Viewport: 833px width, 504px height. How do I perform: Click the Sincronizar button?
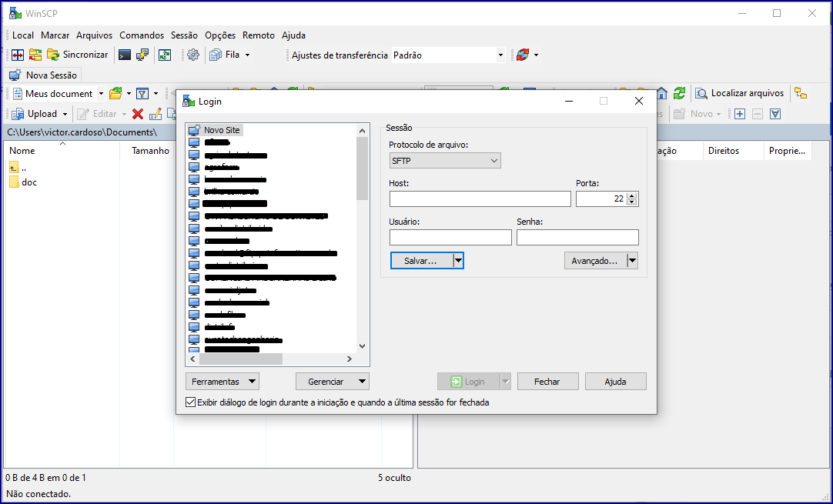78,55
